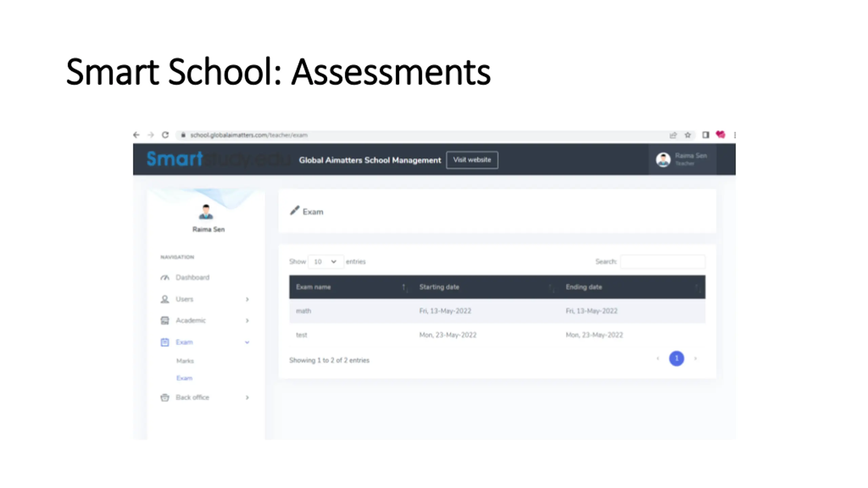
Task: Click the Raima Sen avatar in the top bar
Action: 663,160
